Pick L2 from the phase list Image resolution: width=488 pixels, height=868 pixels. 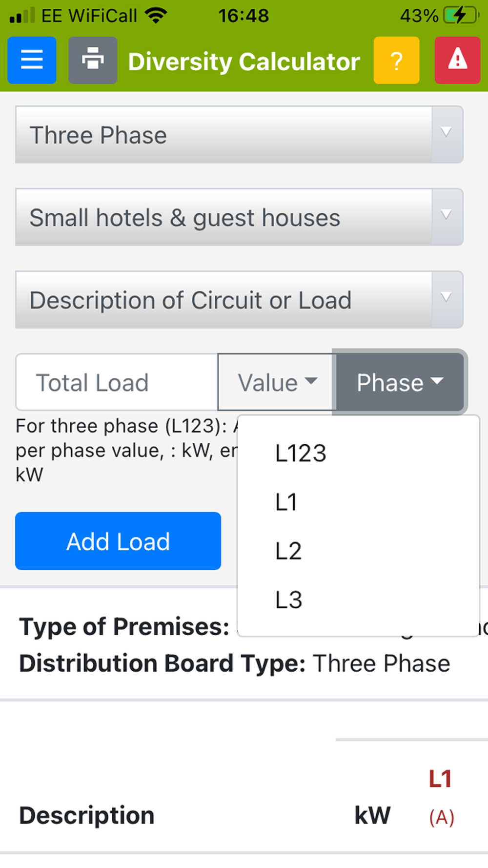[x=288, y=551]
